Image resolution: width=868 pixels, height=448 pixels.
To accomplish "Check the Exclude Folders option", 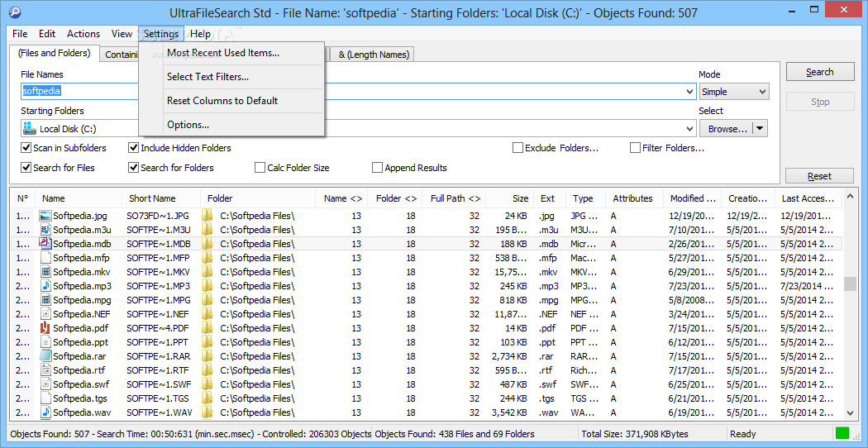I will click(517, 148).
